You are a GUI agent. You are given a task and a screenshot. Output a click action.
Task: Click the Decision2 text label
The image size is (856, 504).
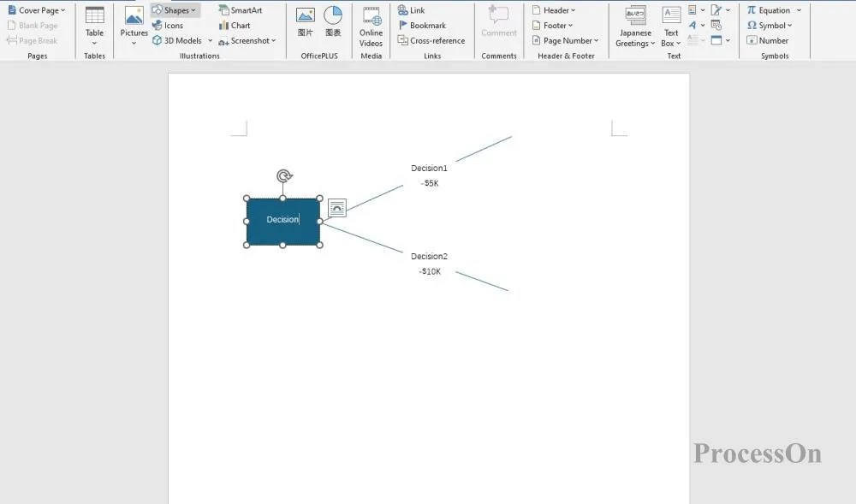[429, 256]
